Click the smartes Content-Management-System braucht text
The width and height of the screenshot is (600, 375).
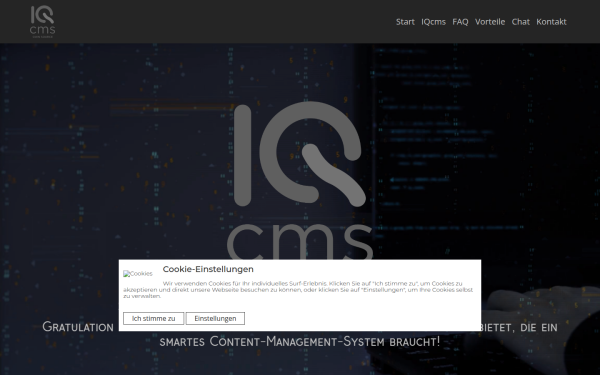[x=300, y=341]
